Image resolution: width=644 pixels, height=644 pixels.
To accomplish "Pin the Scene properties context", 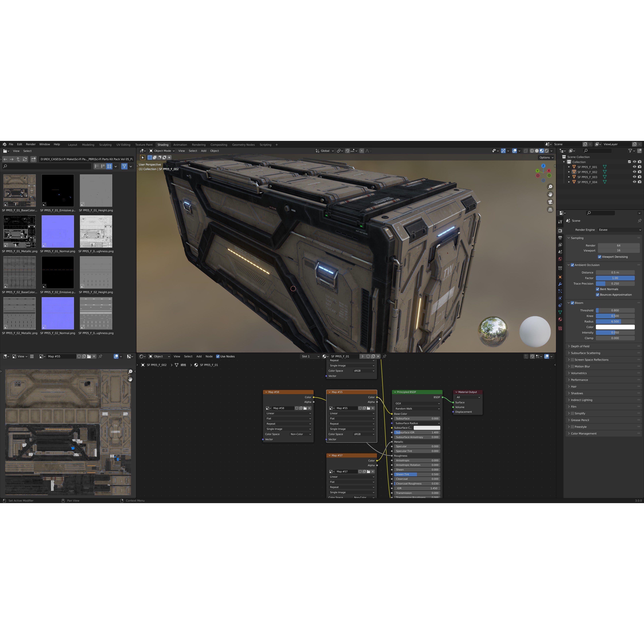I will (639, 221).
